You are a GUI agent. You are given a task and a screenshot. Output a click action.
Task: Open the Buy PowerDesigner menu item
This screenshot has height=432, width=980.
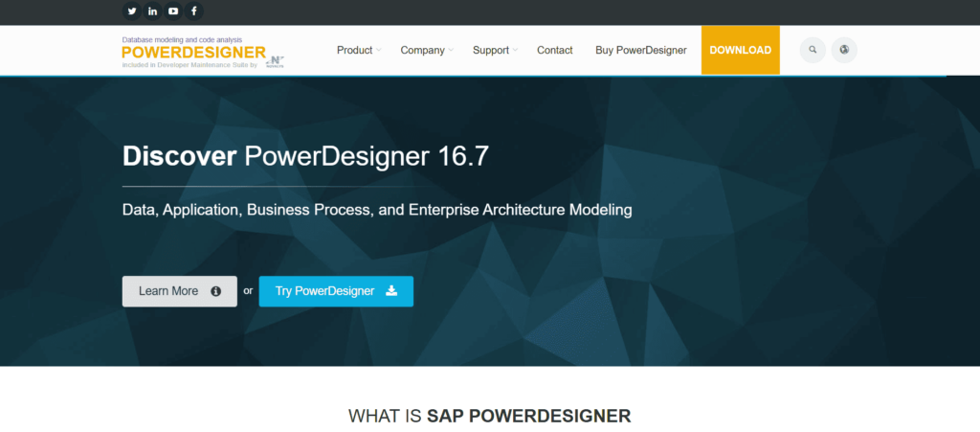[640, 50]
